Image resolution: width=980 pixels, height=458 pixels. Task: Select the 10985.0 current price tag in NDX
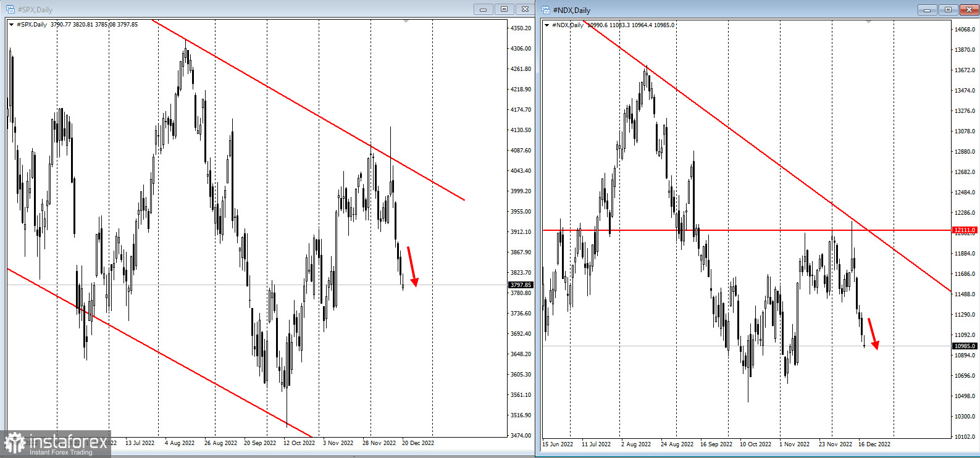pyautogui.click(x=965, y=346)
